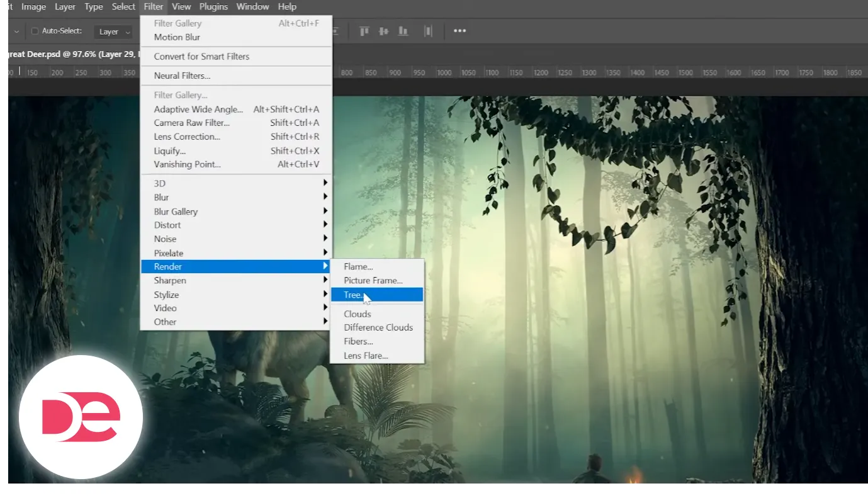Open the Help menu
The height and width of the screenshot is (498, 868).
287,7
